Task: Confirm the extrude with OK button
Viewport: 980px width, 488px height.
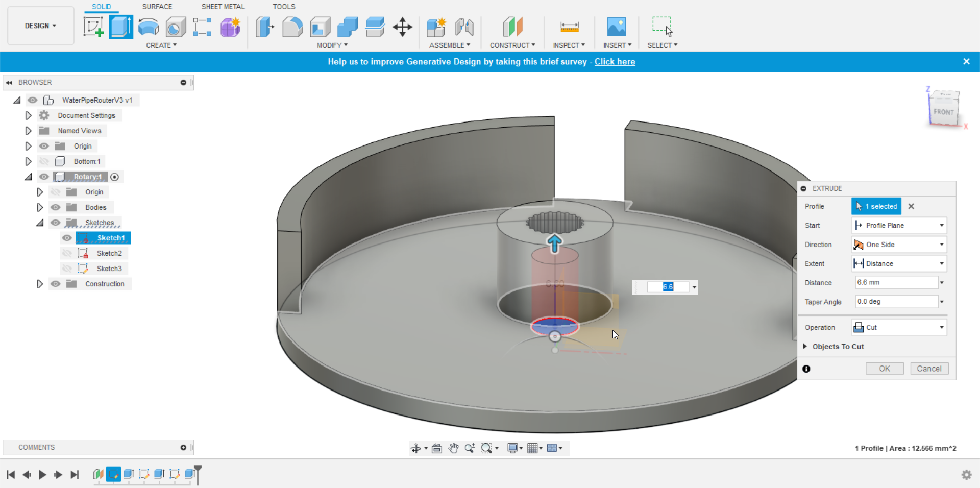Action: click(x=885, y=369)
